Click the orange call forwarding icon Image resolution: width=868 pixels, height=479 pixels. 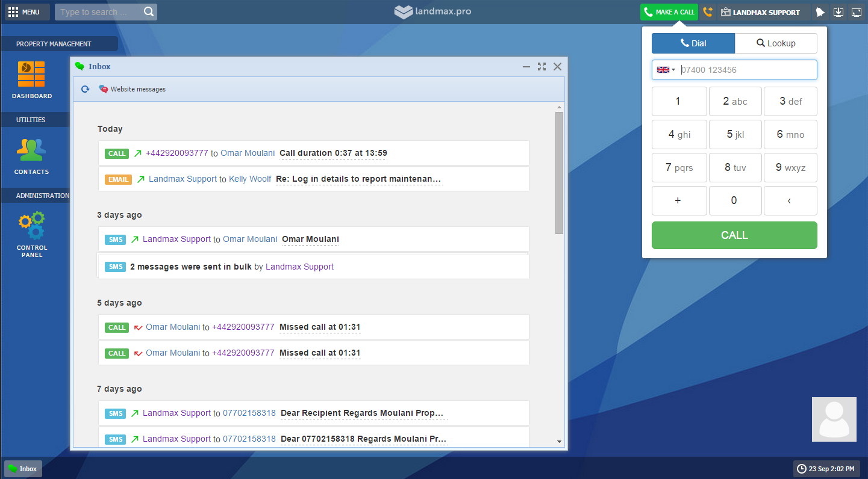pyautogui.click(x=708, y=12)
